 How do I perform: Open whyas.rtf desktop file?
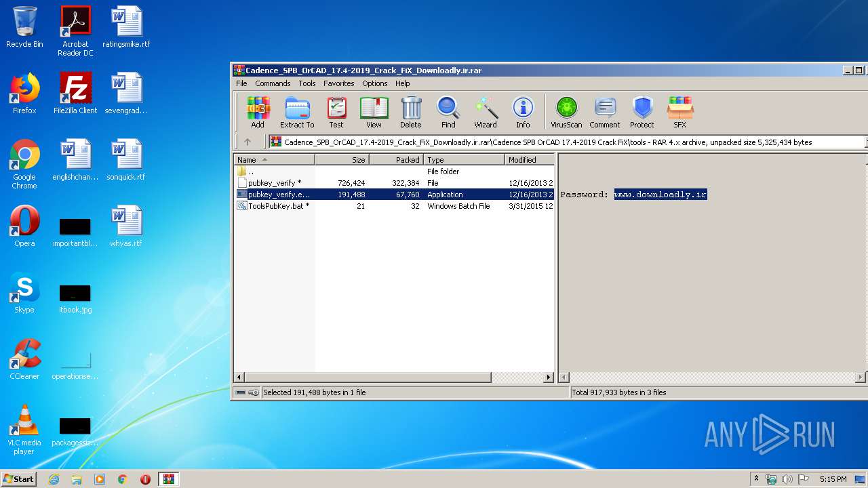click(126, 226)
